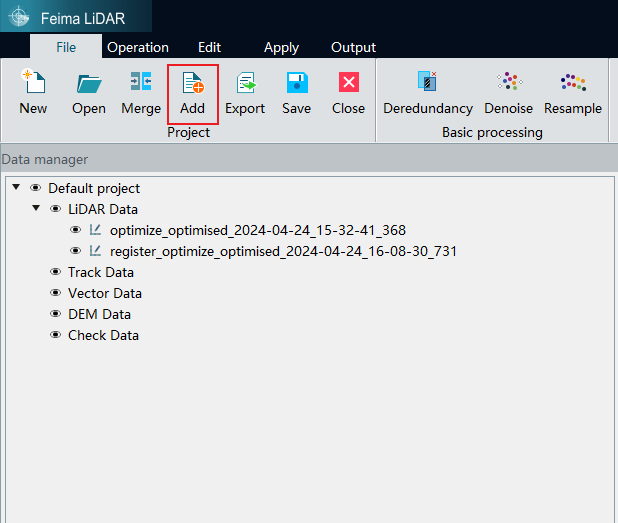Click the Export icon
The image size is (618, 523).
pyautogui.click(x=244, y=84)
